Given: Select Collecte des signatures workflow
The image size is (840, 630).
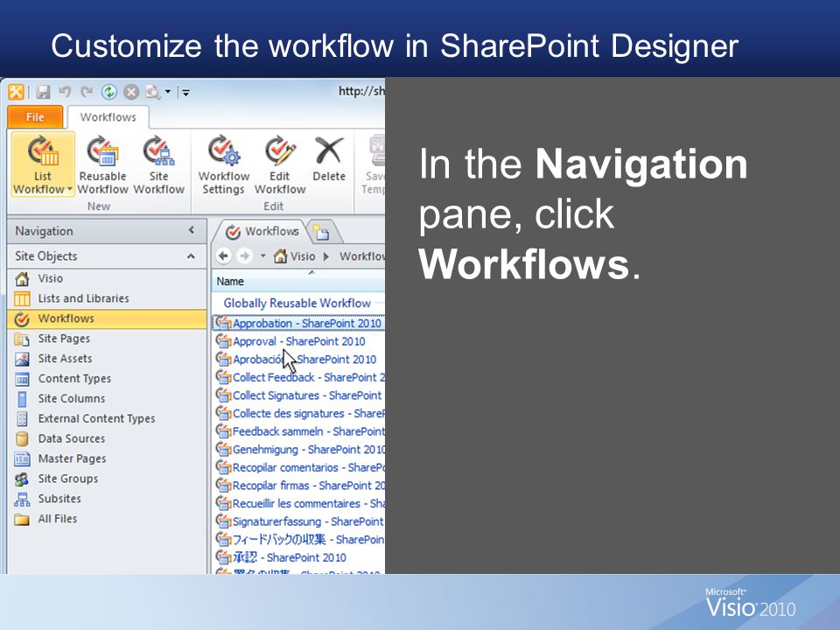Looking at the screenshot, I should point(299,414).
